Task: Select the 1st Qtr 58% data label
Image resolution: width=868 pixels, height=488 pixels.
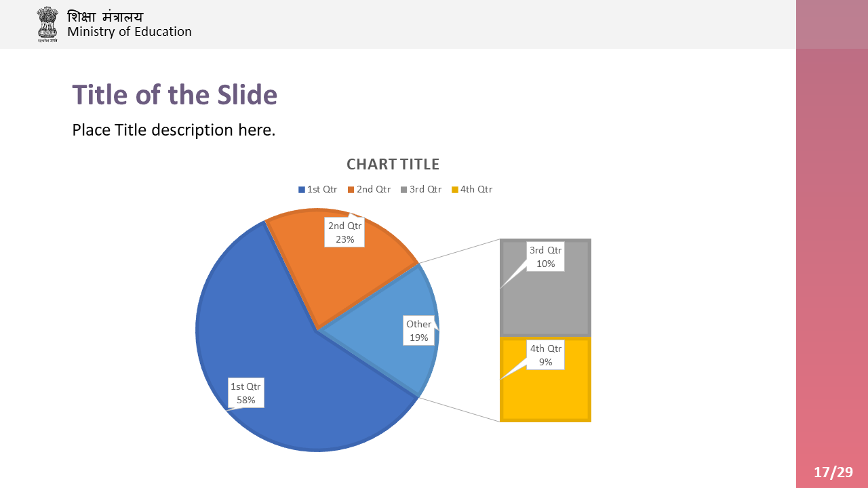Action: [x=245, y=393]
